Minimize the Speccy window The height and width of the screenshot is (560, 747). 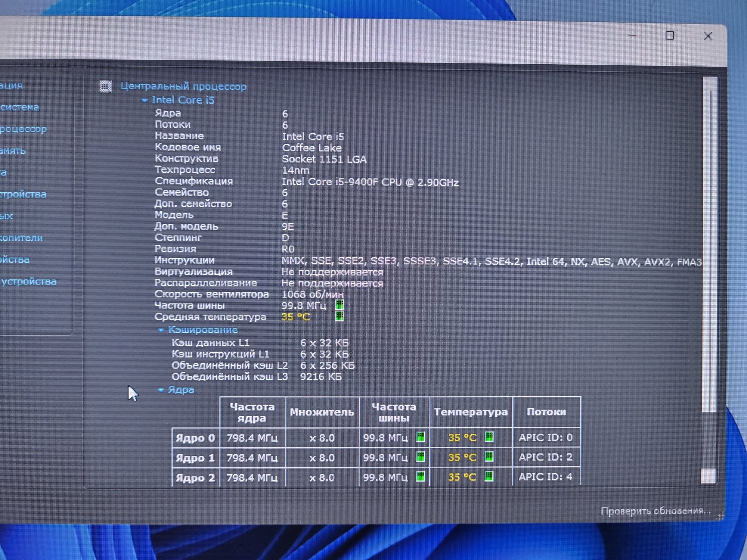pyautogui.click(x=632, y=35)
